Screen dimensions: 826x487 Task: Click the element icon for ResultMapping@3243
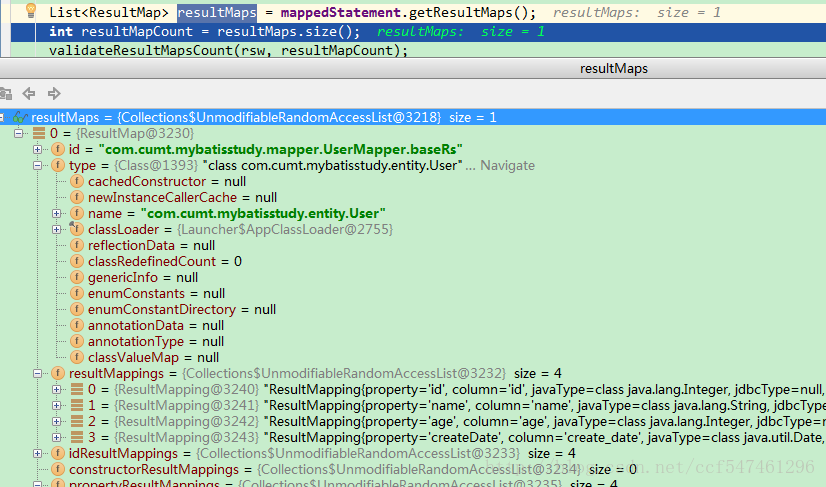[77, 437]
